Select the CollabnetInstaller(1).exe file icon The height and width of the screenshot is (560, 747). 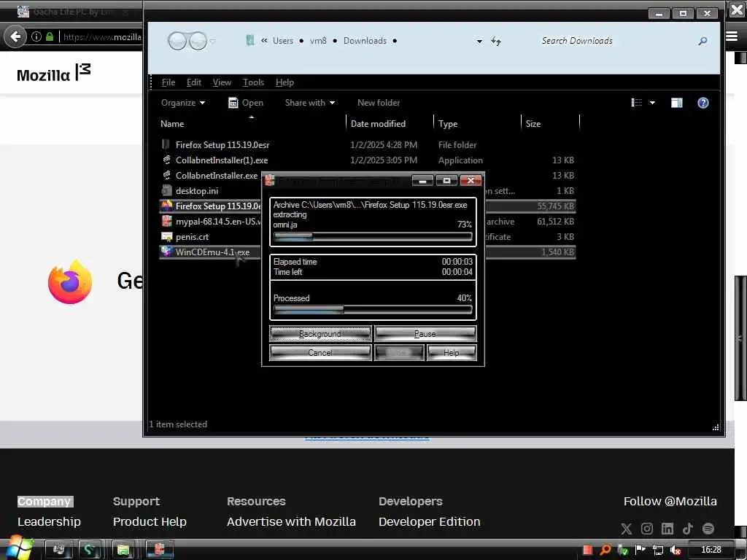(x=166, y=160)
